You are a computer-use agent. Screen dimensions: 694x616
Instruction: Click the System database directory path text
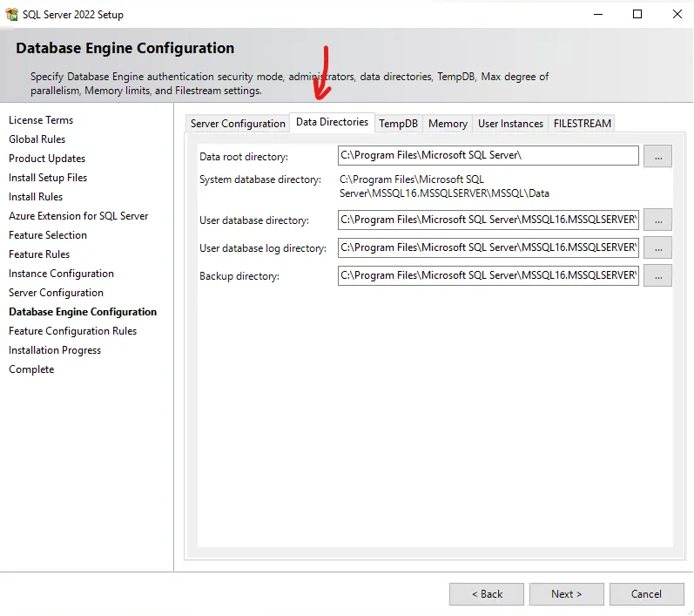[x=444, y=186]
